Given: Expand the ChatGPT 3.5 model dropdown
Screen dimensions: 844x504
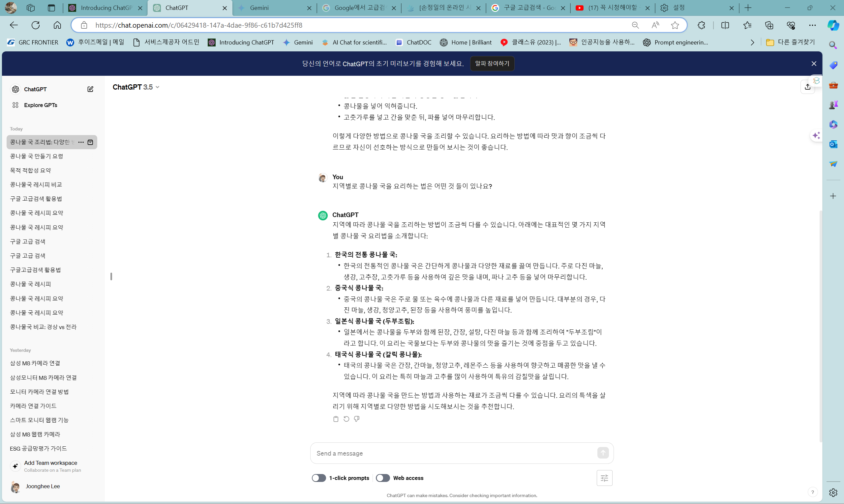Looking at the screenshot, I should click(x=136, y=87).
